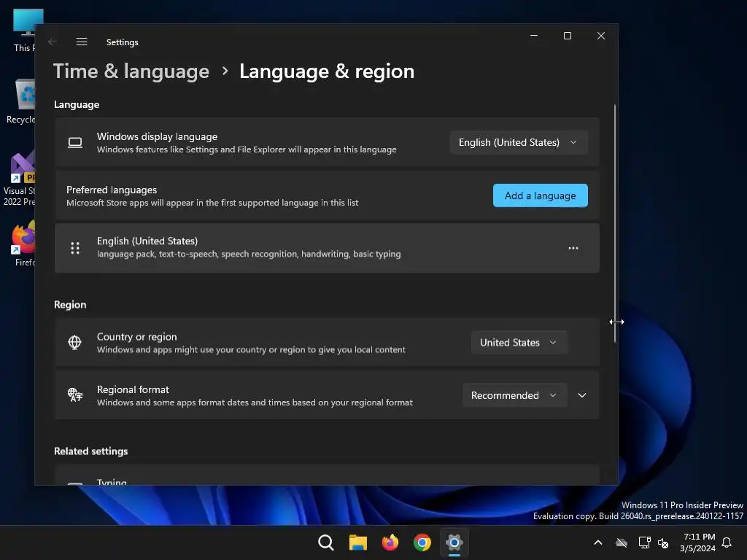This screenshot has width=747, height=560.
Task: Open the clock showing 7:11 PM 3/5/2024
Action: [x=698, y=542]
